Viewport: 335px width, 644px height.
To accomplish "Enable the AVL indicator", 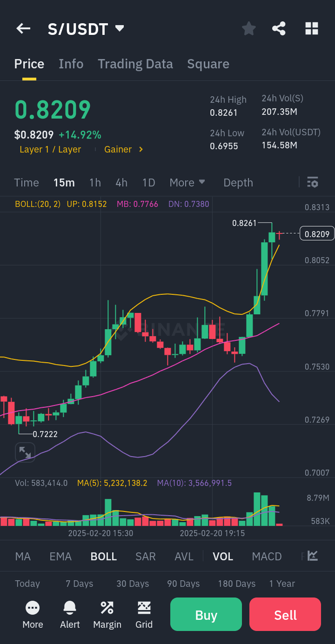I will (184, 556).
